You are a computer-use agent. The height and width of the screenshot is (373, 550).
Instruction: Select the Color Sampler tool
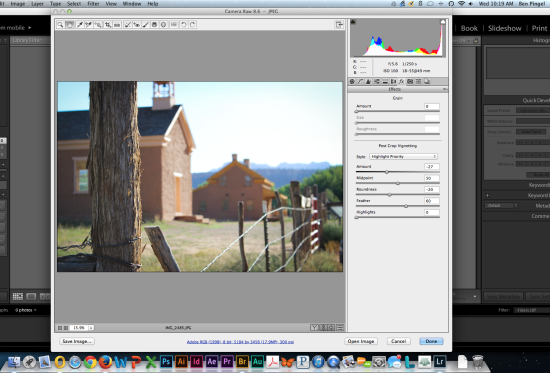point(89,25)
